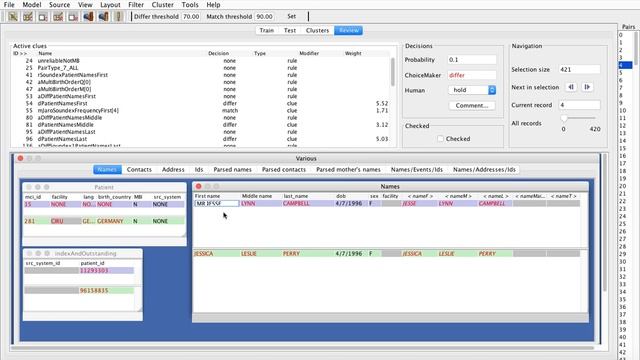This screenshot has height=360, width=640.
Task: Click the first blue-and-orange speaker toolbar icon
Action: (x=88, y=17)
